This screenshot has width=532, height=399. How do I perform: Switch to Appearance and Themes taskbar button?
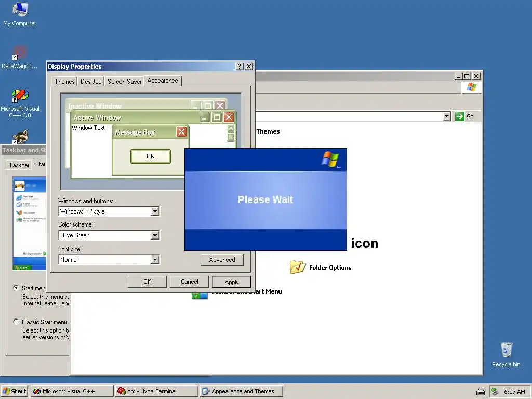pyautogui.click(x=241, y=391)
